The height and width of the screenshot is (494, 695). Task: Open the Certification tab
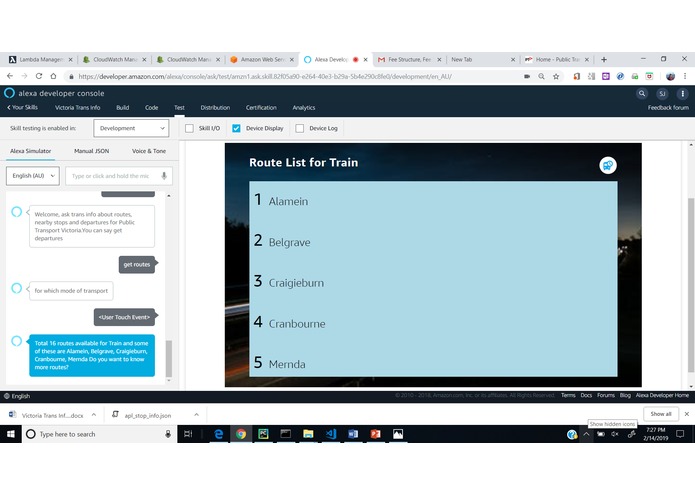coord(261,107)
